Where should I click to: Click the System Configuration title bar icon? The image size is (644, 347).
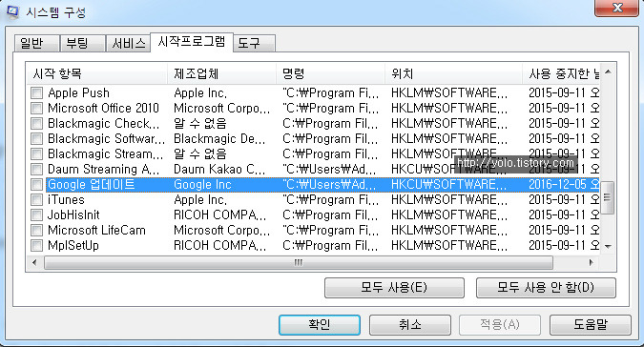12,11
